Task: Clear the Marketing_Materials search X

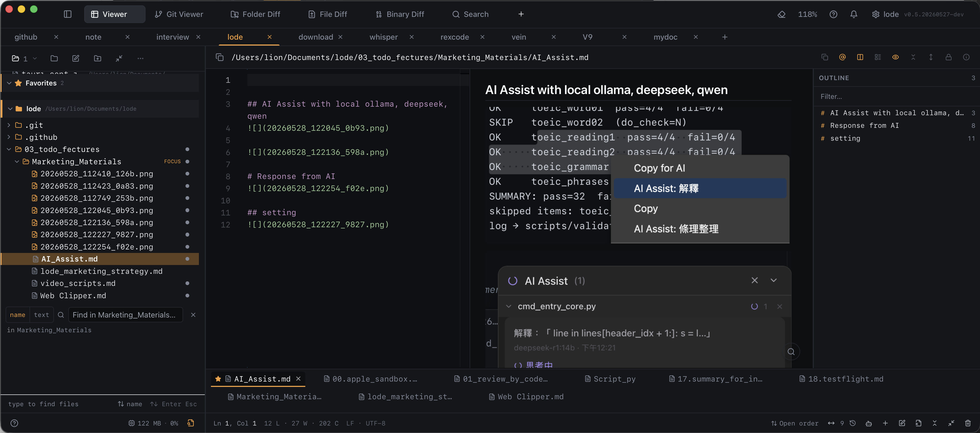Action: [193, 315]
